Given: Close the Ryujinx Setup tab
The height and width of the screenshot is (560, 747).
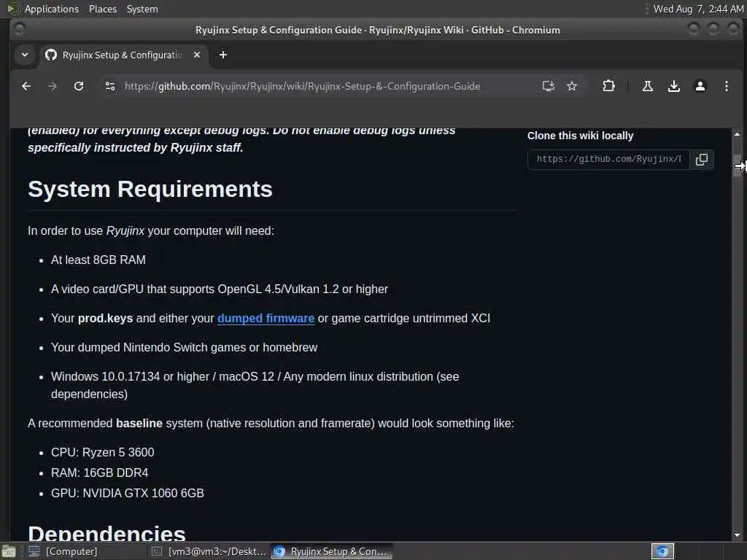Looking at the screenshot, I should (197, 55).
